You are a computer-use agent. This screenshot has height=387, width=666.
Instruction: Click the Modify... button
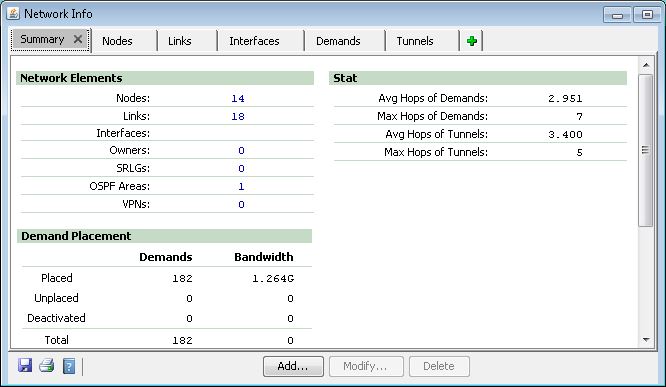tap(366, 366)
